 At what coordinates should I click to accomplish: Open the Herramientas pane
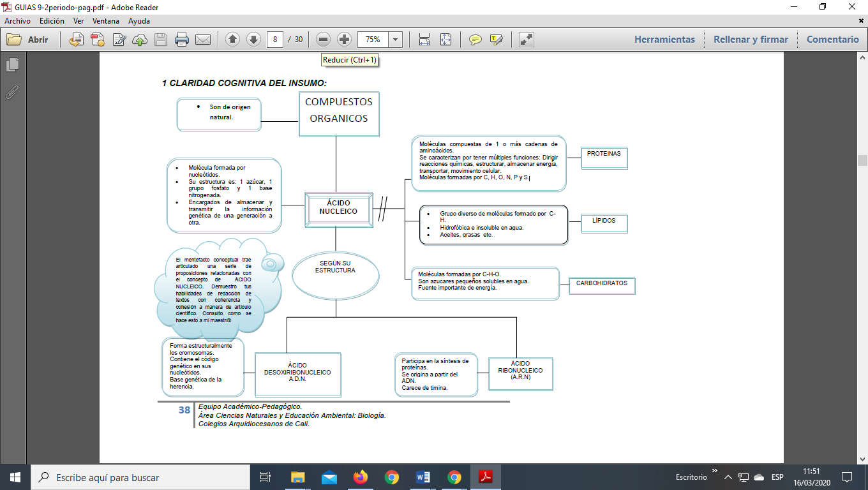click(x=664, y=40)
